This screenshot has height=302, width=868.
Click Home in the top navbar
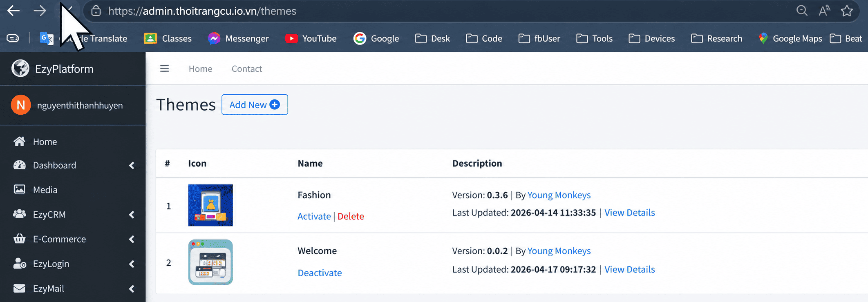click(200, 69)
